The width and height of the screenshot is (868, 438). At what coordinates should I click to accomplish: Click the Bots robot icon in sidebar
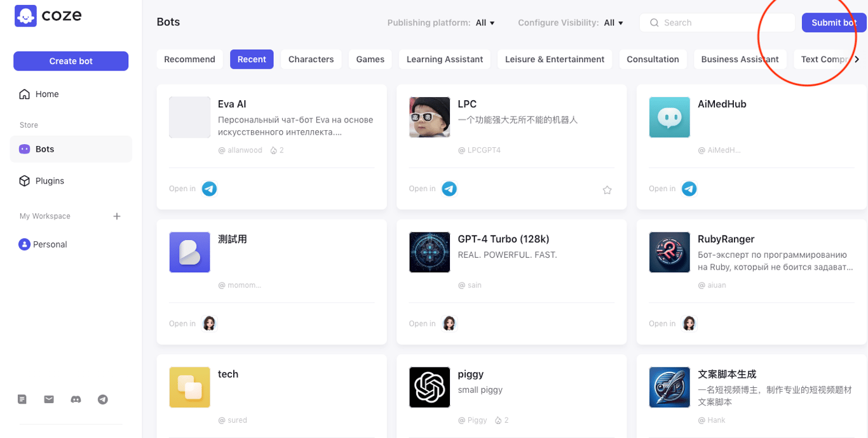click(x=24, y=149)
